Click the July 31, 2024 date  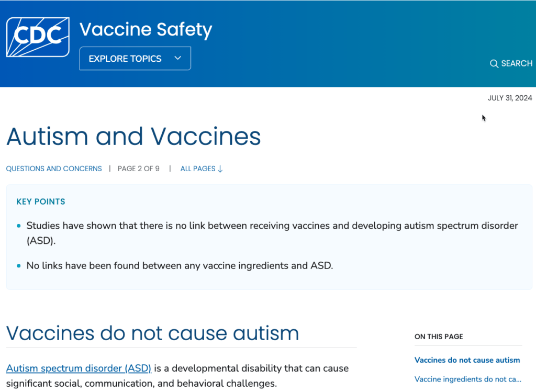(x=509, y=98)
